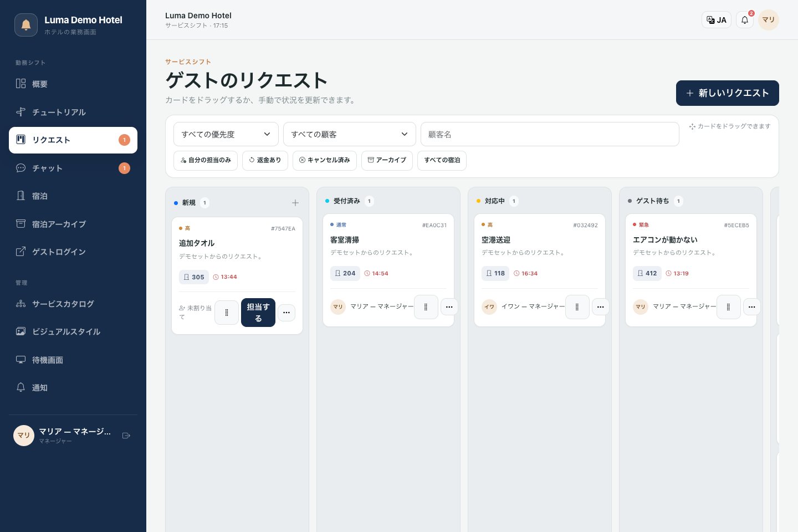
Task: Click the logout icon beside マリア — マネージャー
Action: click(x=126, y=436)
